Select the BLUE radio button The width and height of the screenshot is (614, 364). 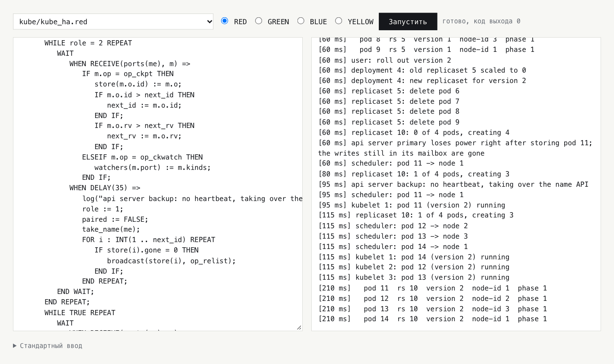pyautogui.click(x=301, y=21)
